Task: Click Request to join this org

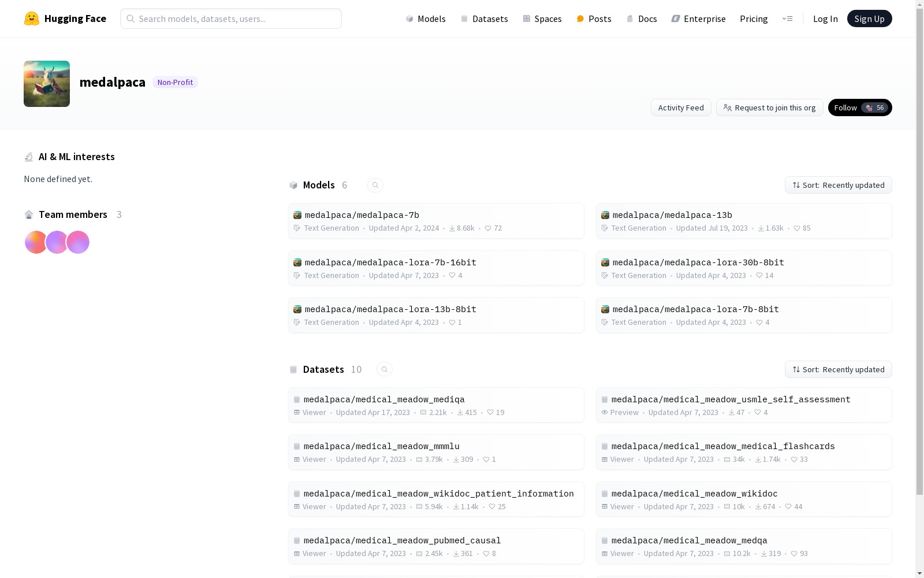Action: pyautogui.click(x=769, y=108)
